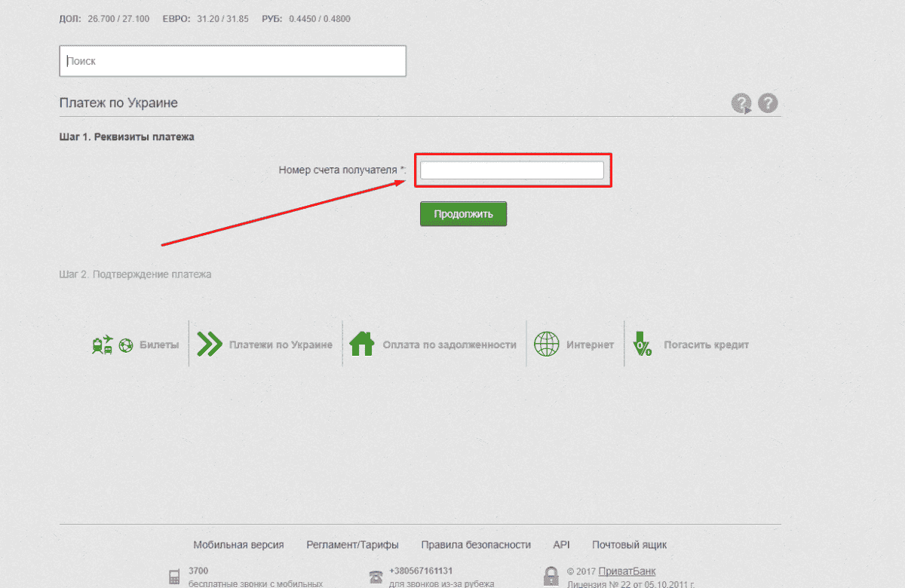Open the Погасить кредит link
Image resolution: width=905 pixels, height=588 pixels.
[x=706, y=345]
